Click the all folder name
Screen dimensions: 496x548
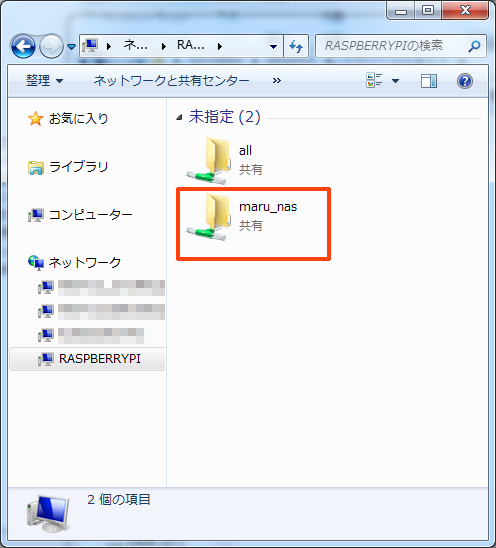(245, 151)
